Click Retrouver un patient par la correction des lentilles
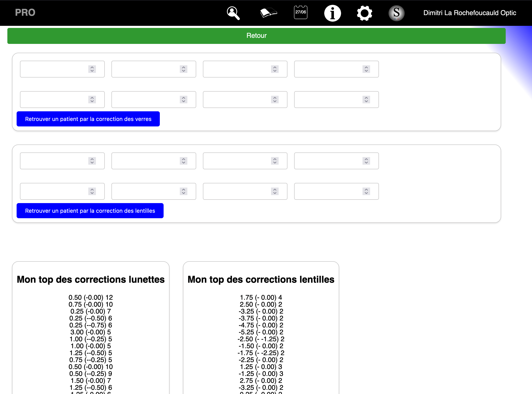Image resolution: width=532 pixels, height=394 pixels. click(90, 211)
